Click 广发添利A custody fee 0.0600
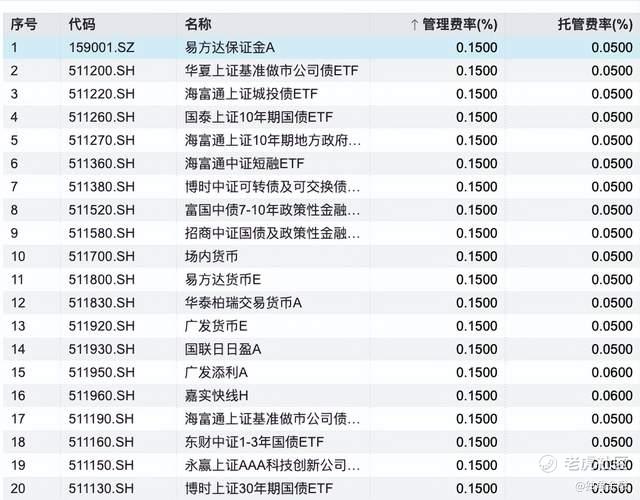Screen dimensions: 640x500 point(612,373)
